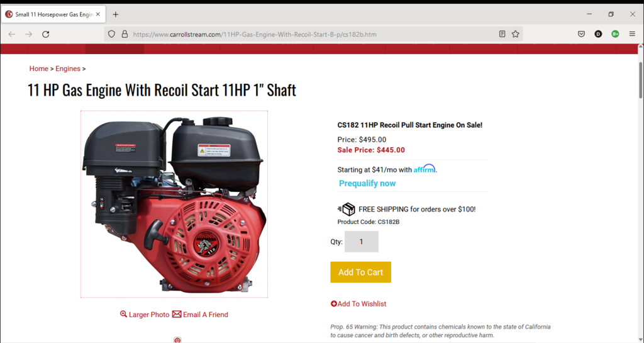Go back using the browser back arrow

coord(12,35)
